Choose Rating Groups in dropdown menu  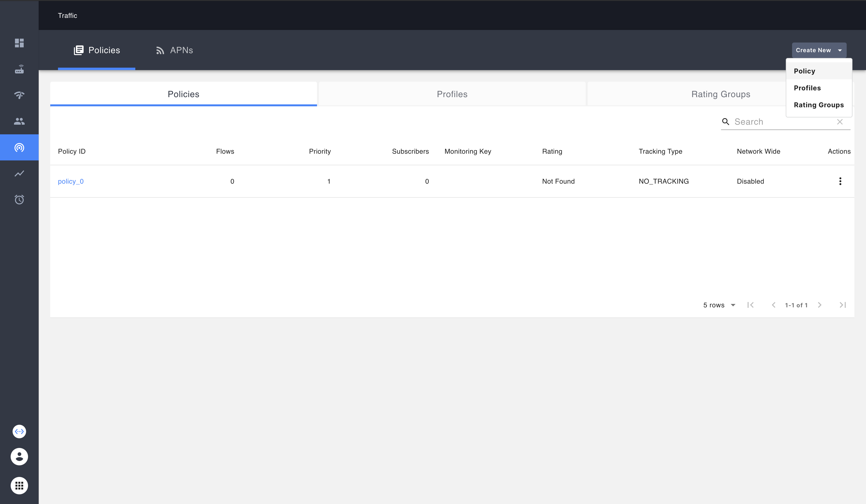tap(819, 105)
